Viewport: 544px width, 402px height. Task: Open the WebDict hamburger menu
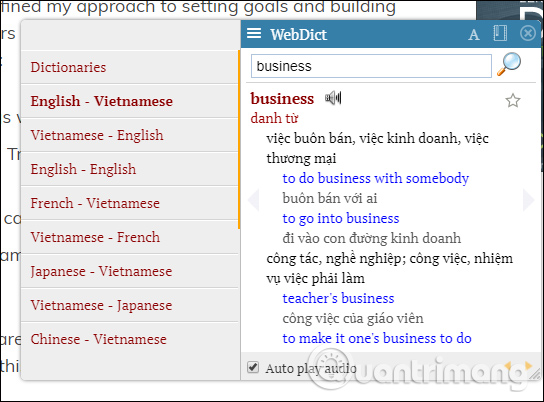tap(254, 33)
